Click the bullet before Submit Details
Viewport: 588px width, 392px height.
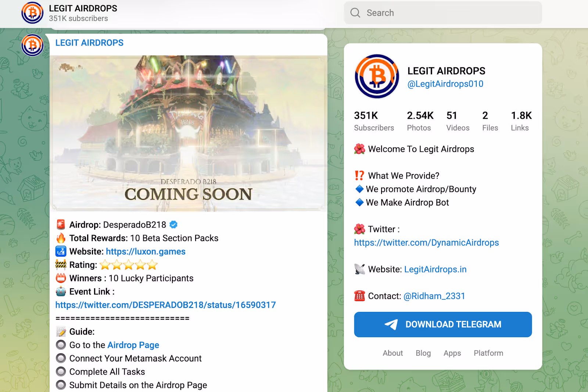[61, 385]
